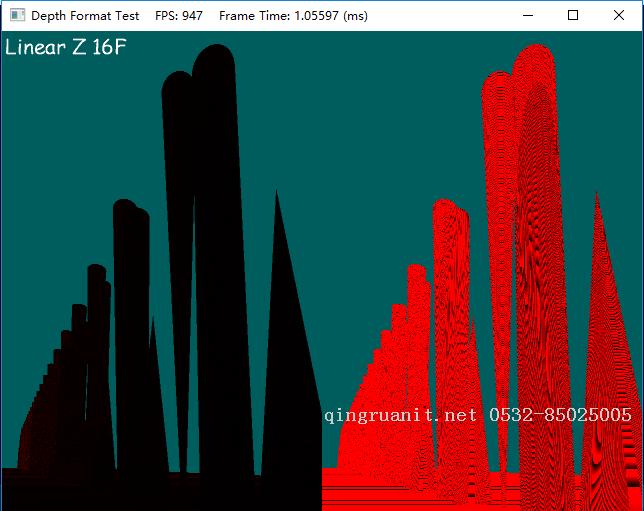Screen dimensions: 644x511
Task: Select the 'Linear Z 16F' overlay label
Action: click(66, 48)
